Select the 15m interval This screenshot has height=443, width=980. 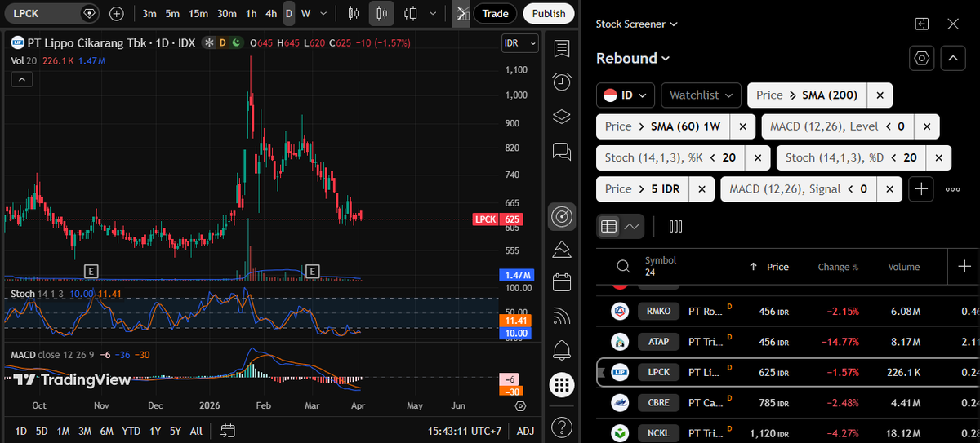[x=198, y=13]
